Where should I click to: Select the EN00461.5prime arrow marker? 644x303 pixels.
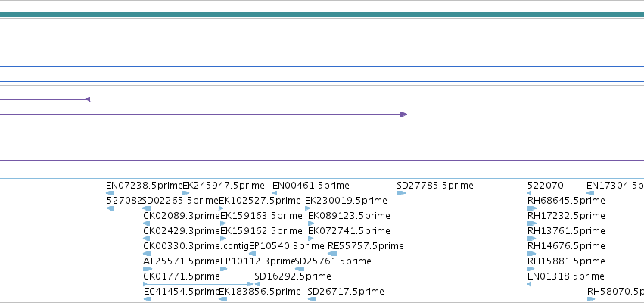[275, 193]
